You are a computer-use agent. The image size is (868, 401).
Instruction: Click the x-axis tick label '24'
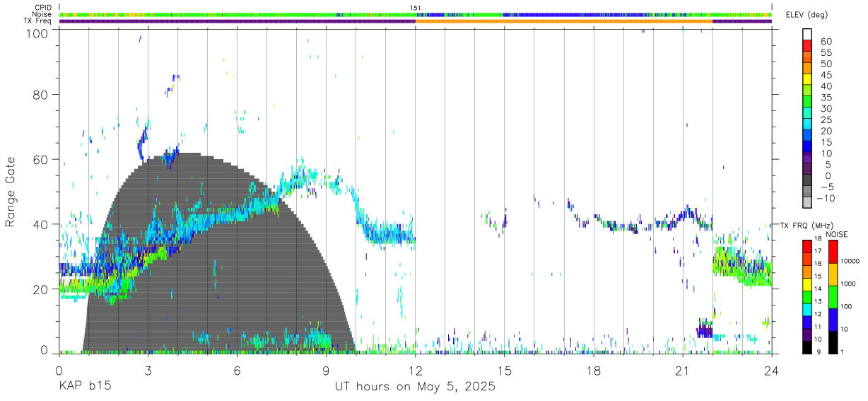pyautogui.click(x=771, y=371)
